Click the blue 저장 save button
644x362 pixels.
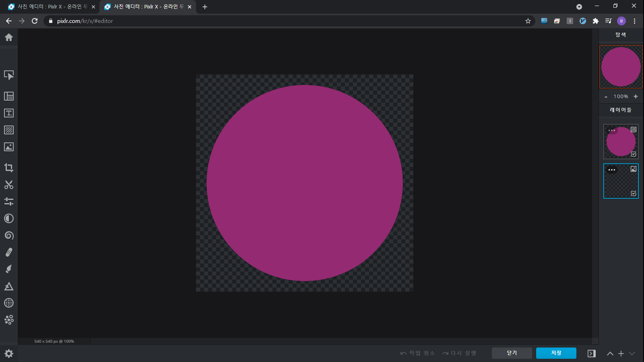pos(556,353)
